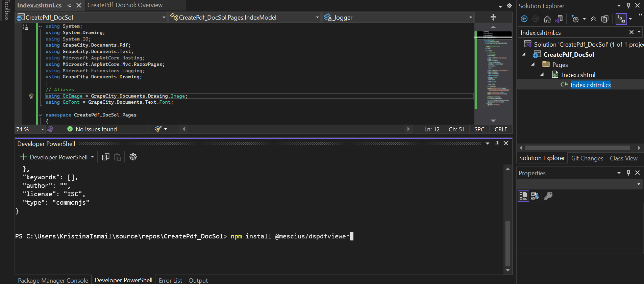The image size is (644, 284).
Task: Close the Index.cshtml.cs editor tab
Action: 79,5
